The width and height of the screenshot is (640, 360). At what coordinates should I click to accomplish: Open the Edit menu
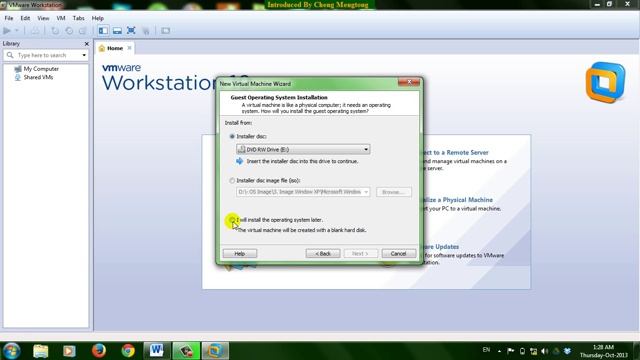[25, 18]
